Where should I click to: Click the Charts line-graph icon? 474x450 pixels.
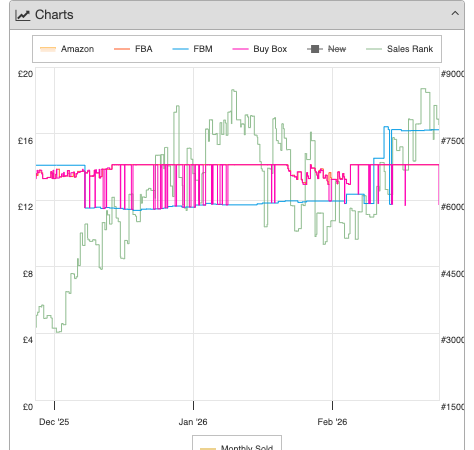click(23, 15)
